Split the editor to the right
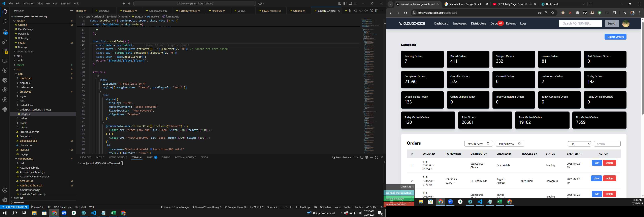The image size is (644, 217). (377, 11)
